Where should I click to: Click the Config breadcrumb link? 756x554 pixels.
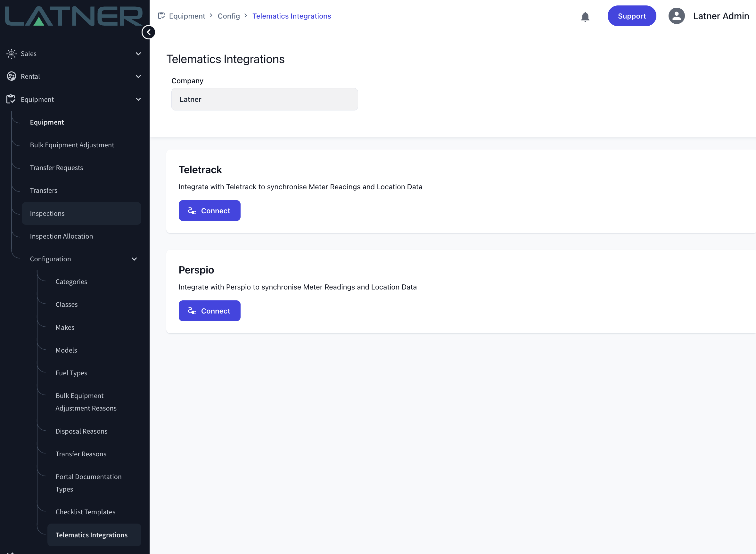point(229,16)
